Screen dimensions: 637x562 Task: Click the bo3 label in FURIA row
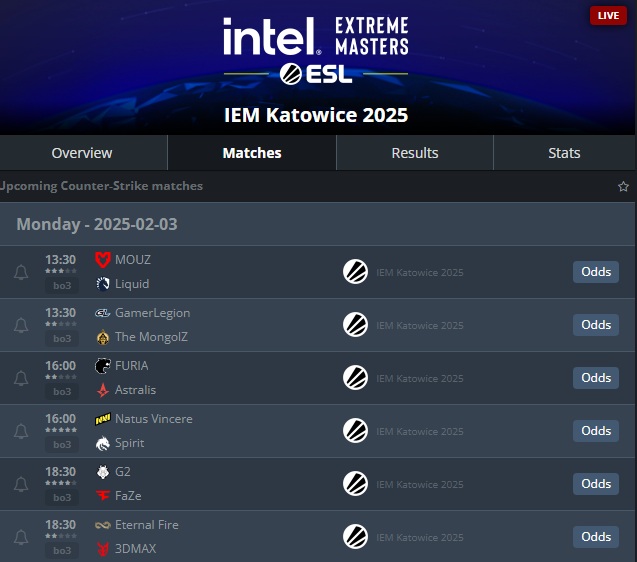pos(62,391)
